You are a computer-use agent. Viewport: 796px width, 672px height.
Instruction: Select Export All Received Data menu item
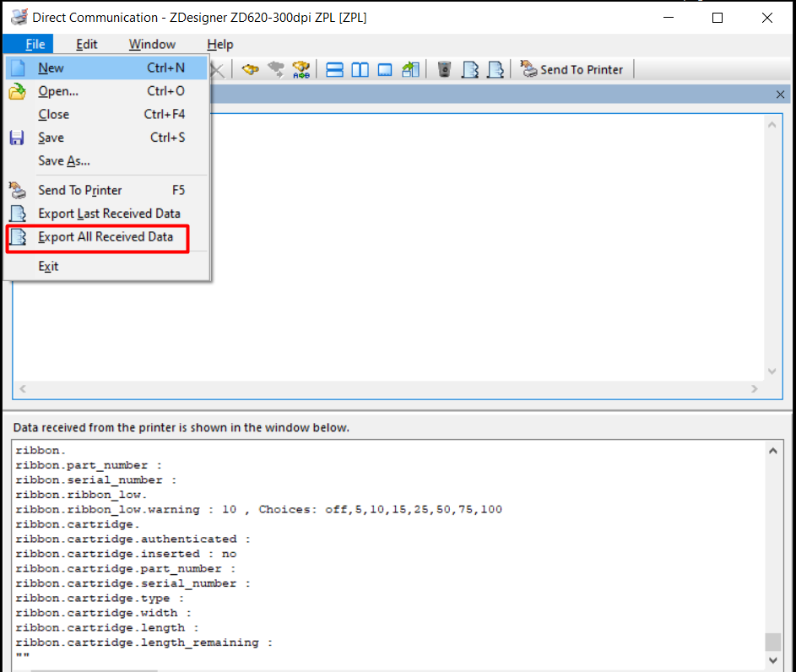click(x=106, y=237)
